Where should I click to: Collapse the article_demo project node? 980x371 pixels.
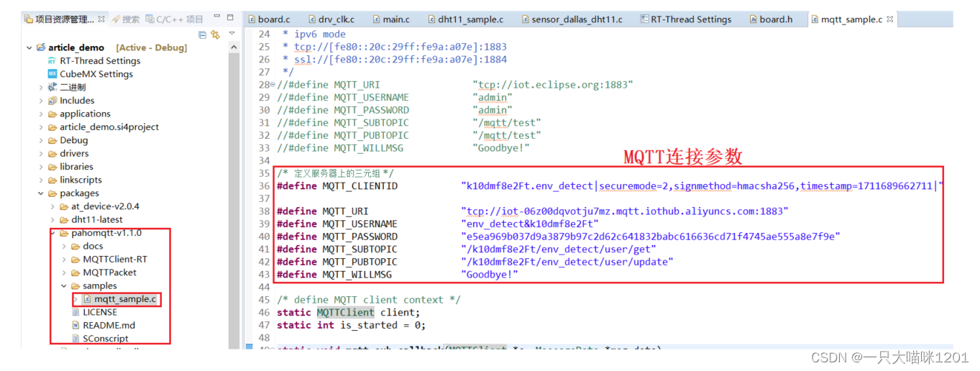click(29, 47)
